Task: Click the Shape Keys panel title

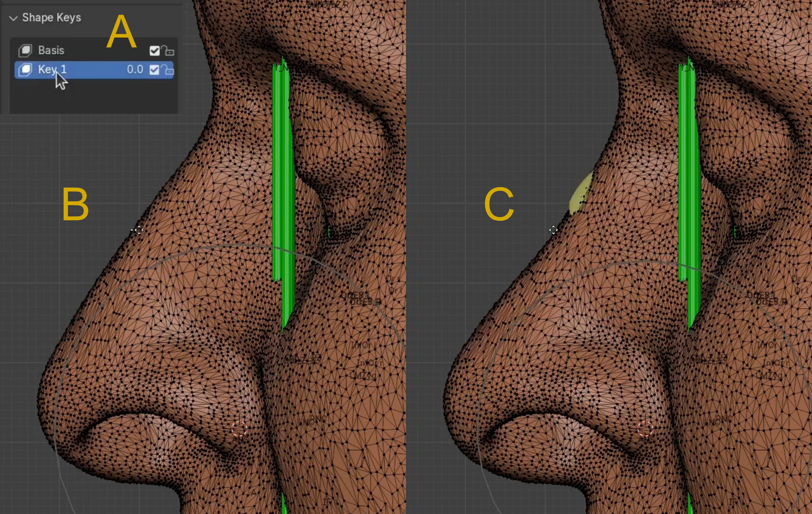Action: pos(51,17)
